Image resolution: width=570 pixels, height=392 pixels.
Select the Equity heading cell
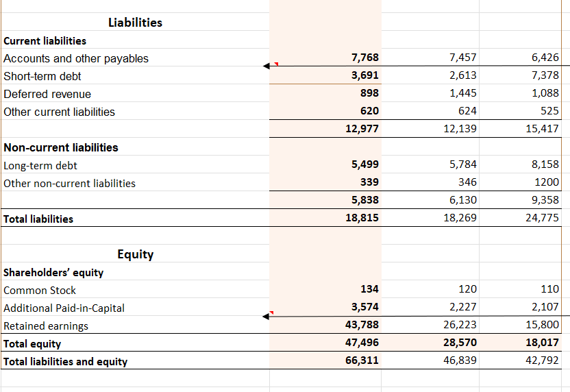(135, 254)
